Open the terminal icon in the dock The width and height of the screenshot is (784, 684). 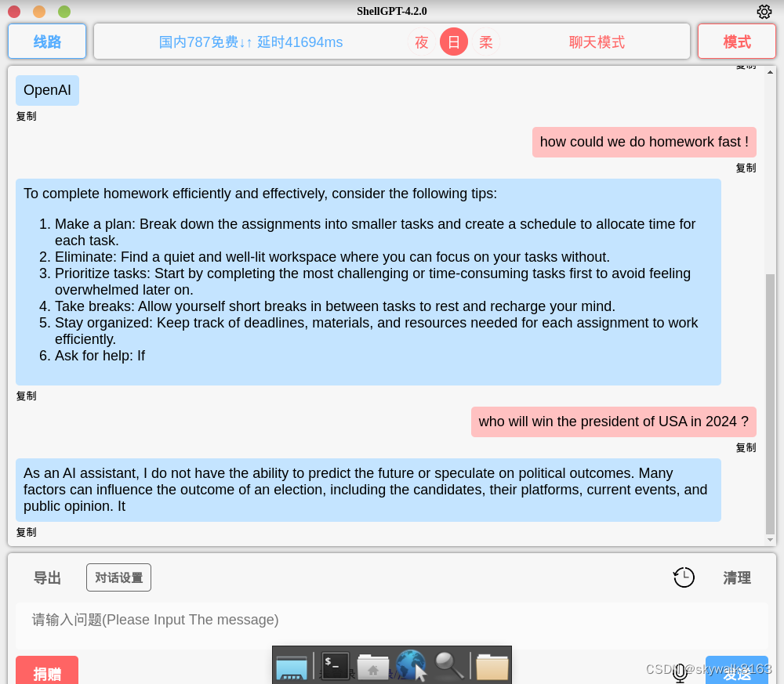coord(335,666)
